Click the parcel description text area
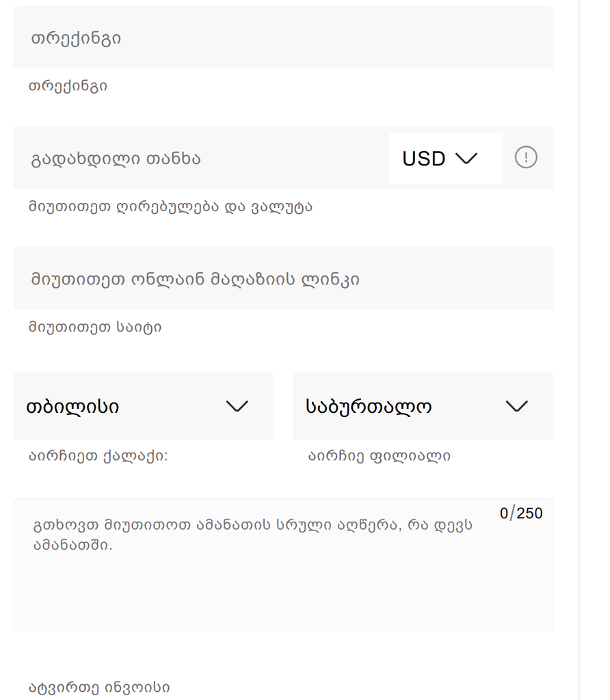The width and height of the screenshot is (610, 700). [x=283, y=581]
